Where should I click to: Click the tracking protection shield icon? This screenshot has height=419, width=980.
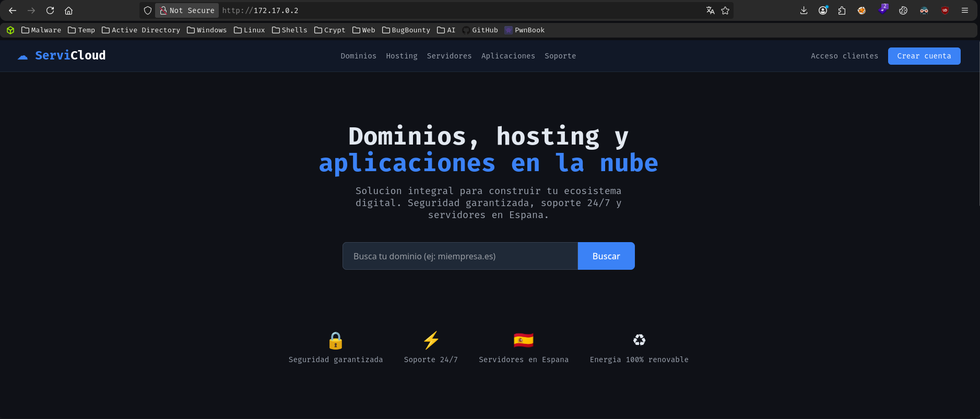[x=148, y=10]
